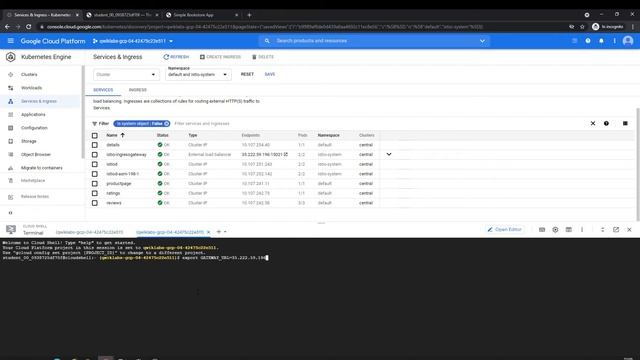Open the Cloud Shell more options menu
The height and width of the screenshot is (360, 640).
point(582,230)
